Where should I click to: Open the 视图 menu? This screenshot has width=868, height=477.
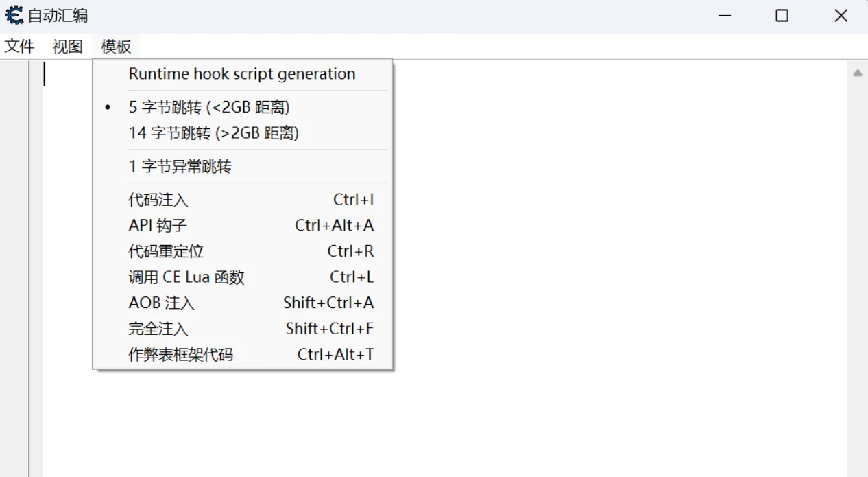coord(67,47)
